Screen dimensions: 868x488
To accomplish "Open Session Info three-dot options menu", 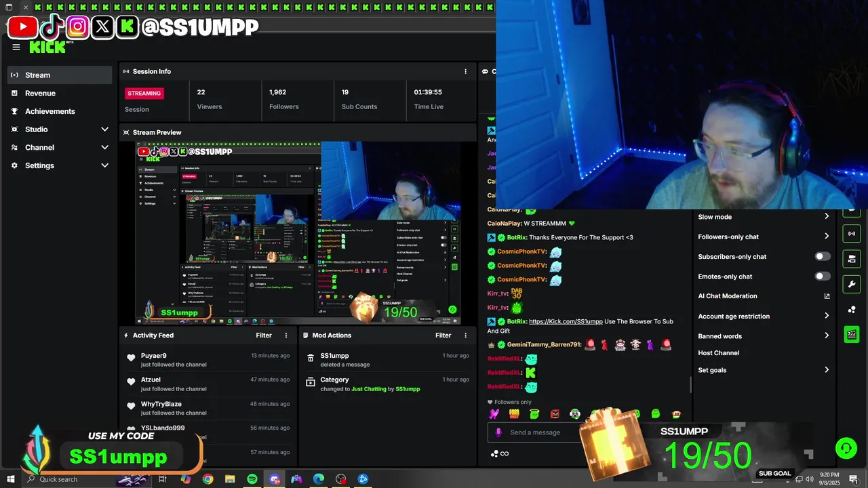I will [x=465, y=71].
